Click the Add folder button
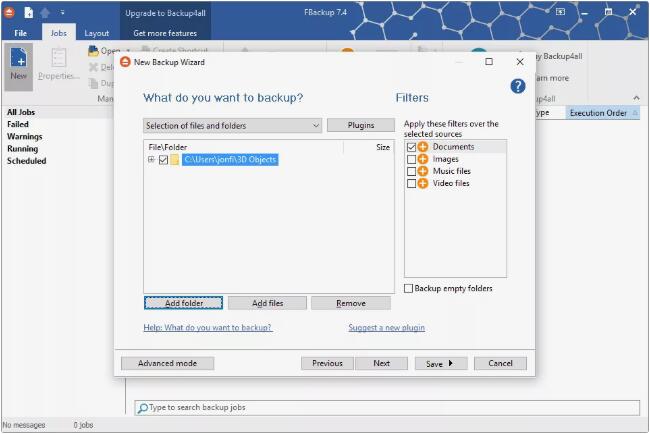This screenshot has width=650, height=434. [x=184, y=303]
